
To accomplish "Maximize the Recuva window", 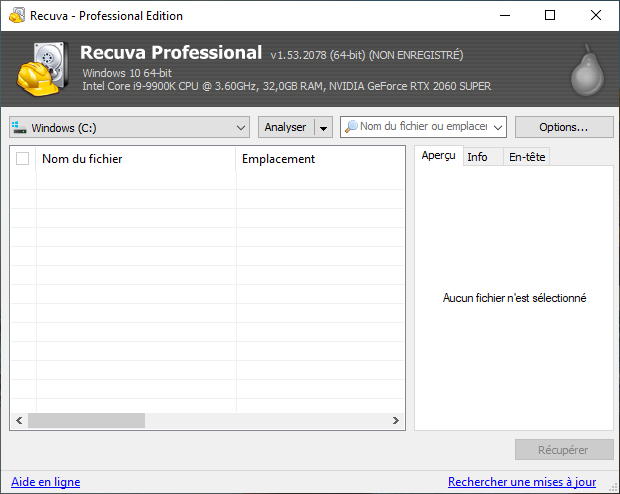I will tap(550, 15).
